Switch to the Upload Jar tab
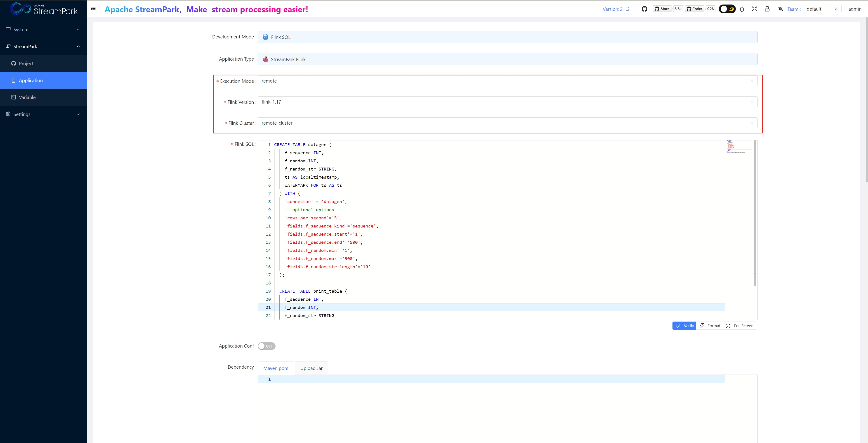This screenshot has width=868, height=443. coord(311,368)
